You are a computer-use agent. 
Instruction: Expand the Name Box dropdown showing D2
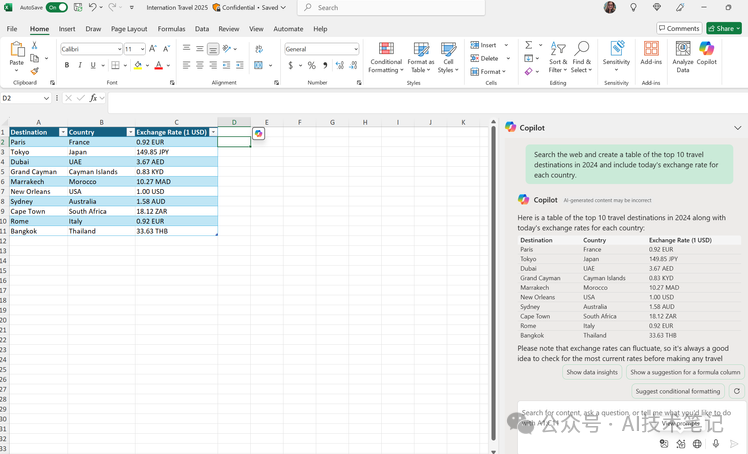click(x=46, y=98)
